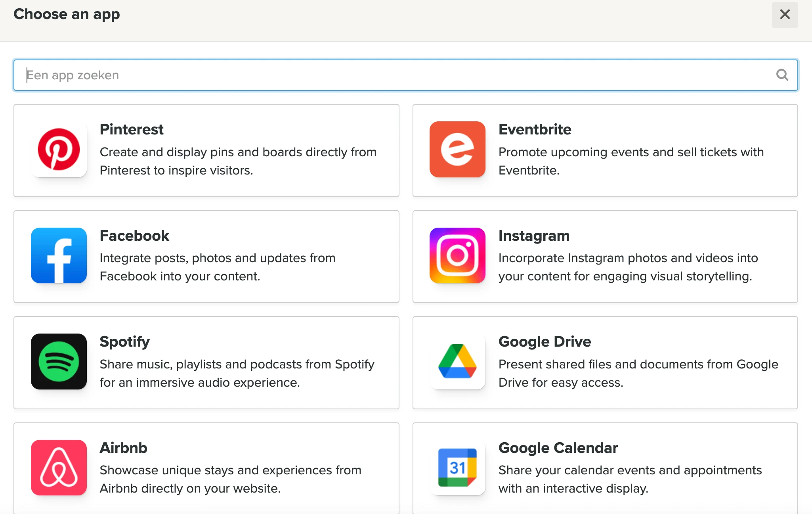Click the Airbnb app icon
This screenshot has height=514, width=812.
pos(59,468)
